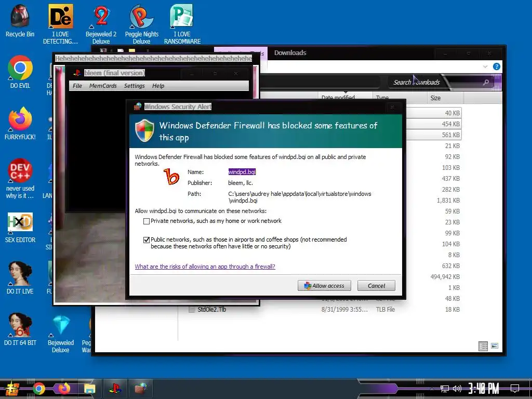
Task: Click the highlighted windpd.bqi name field
Action: point(242,172)
